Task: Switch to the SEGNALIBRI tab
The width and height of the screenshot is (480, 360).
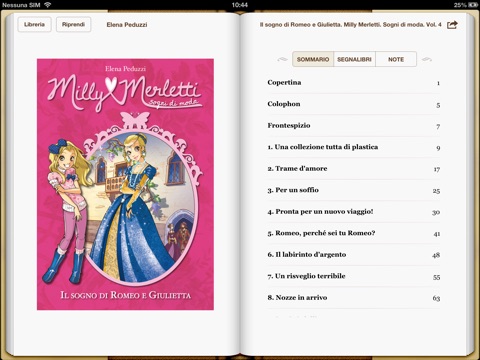Action: point(354,59)
